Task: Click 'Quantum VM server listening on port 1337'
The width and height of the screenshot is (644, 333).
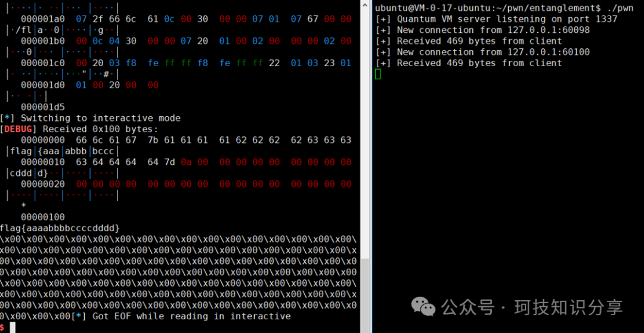Action: pyautogui.click(x=507, y=19)
